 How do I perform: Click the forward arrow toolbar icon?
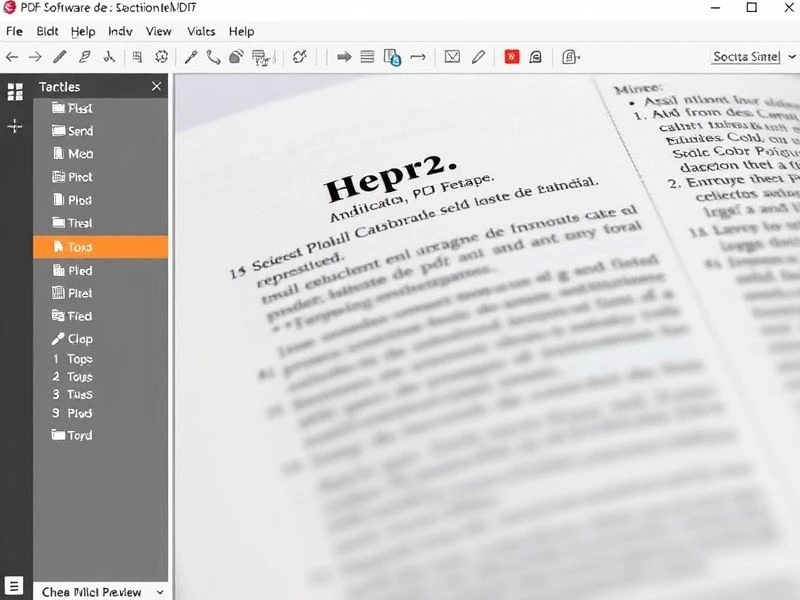click(x=35, y=57)
